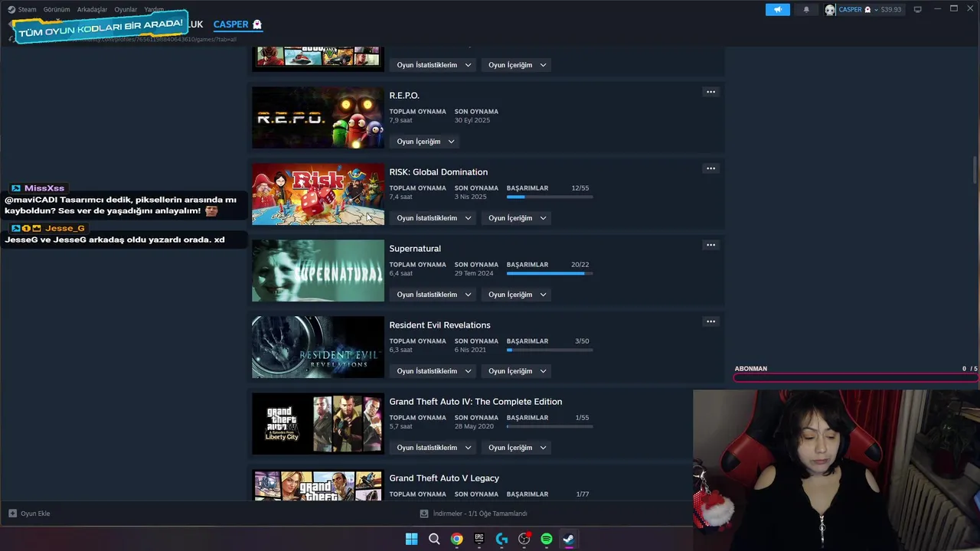
Task: Switch to Big Picture display icon
Action: (x=917, y=10)
